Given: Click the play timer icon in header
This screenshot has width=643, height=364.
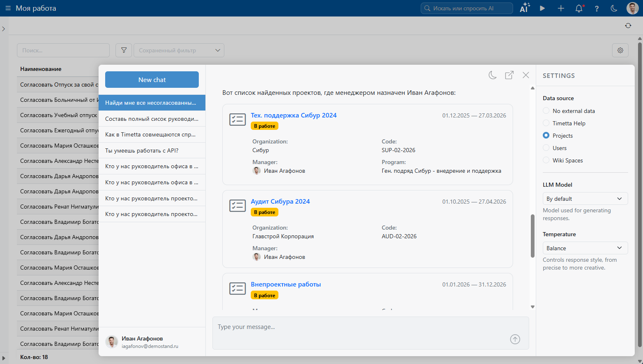Looking at the screenshot, I should 542,8.
